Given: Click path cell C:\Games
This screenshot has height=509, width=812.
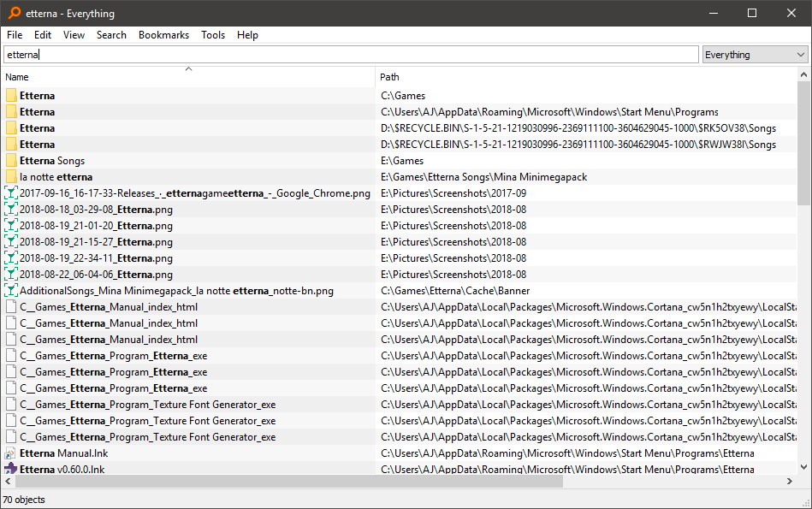Looking at the screenshot, I should (x=403, y=95).
